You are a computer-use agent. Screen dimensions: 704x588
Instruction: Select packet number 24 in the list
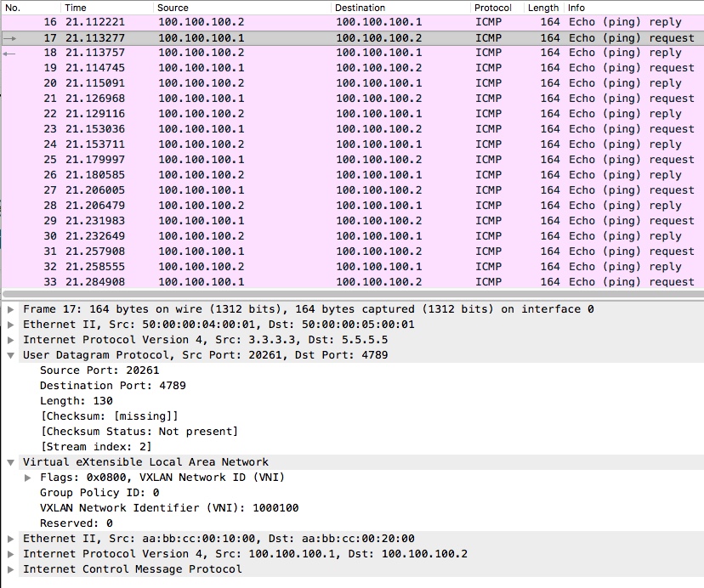point(340,144)
